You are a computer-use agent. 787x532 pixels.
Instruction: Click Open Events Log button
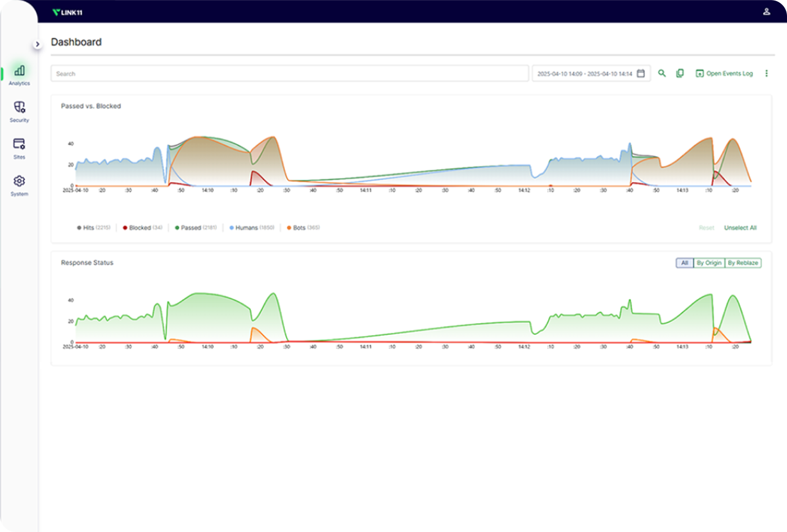(724, 74)
